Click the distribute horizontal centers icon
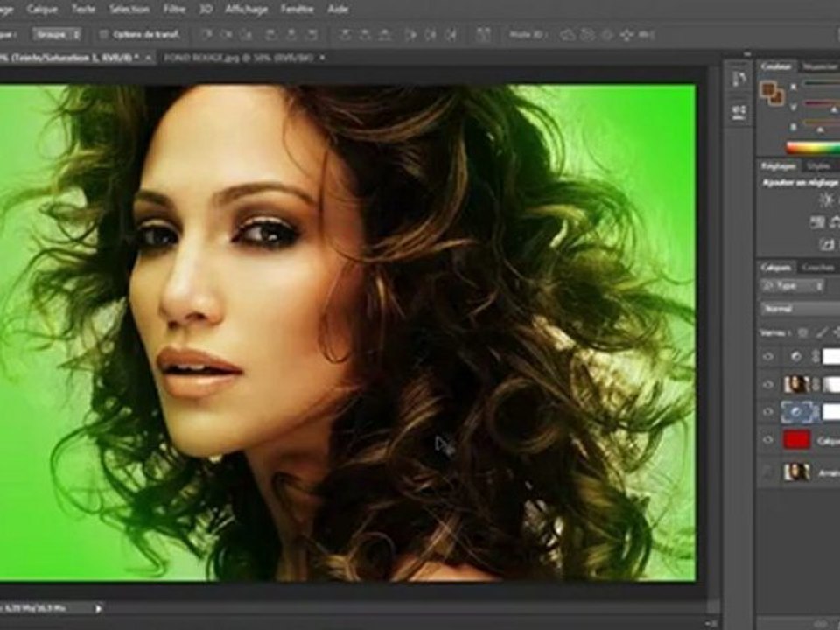This screenshot has height=630, width=840. point(430,35)
